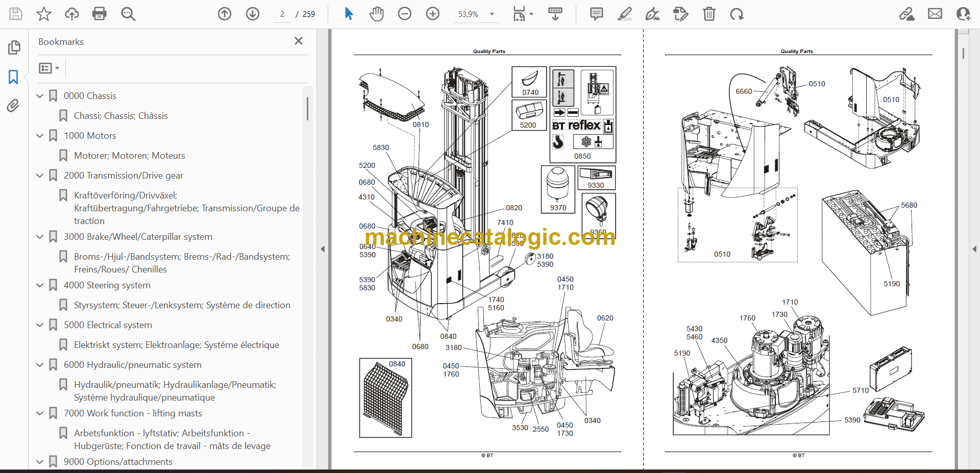This screenshot has width=980, height=473.
Task: Zoom out with the minus button
Action: coord(405,14)
